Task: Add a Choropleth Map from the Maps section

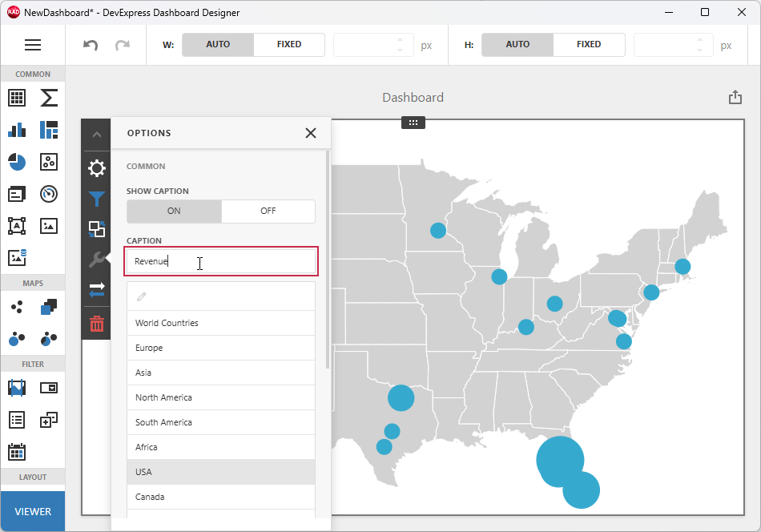Action: 48,306
